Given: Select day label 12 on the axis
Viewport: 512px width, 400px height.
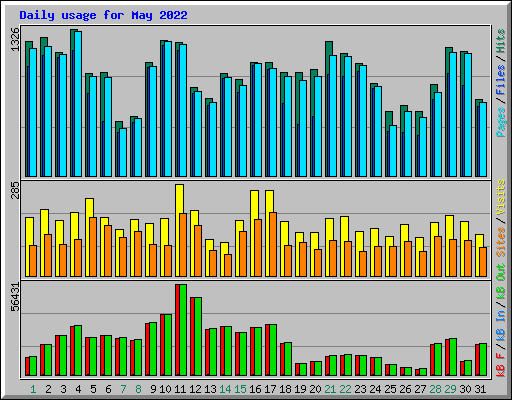Looking at the screenshot, I should click(x=195, y=389).
